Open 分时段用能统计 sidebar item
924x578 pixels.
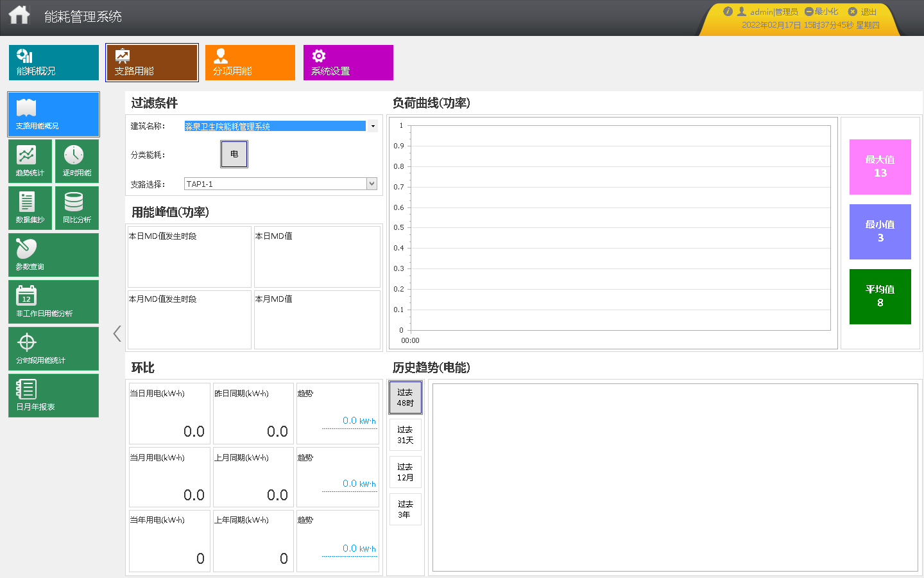54,349
